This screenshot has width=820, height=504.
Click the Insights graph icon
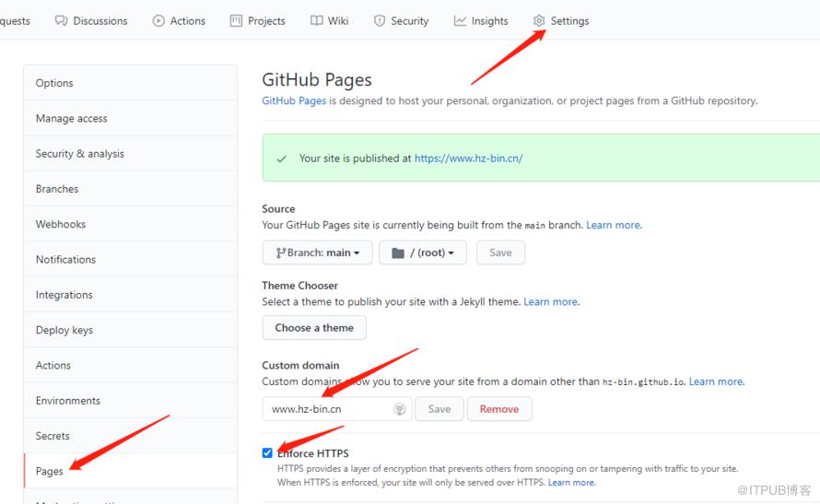pos(460,21)
